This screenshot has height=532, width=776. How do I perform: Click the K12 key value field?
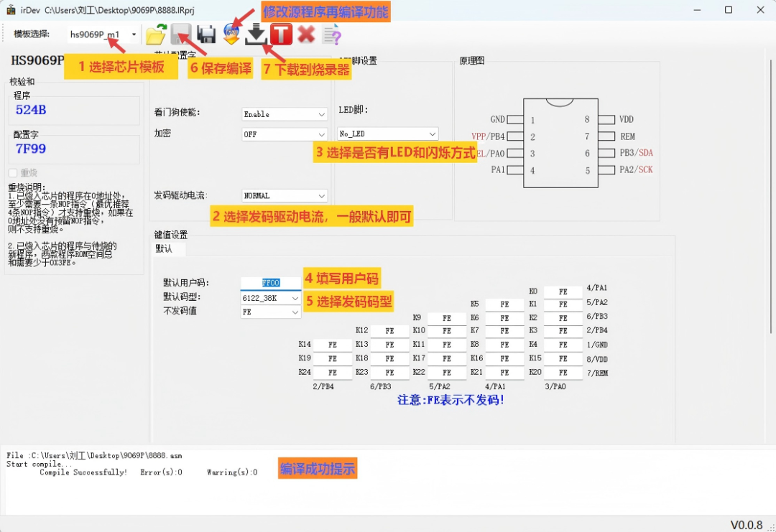[x=389, y=331]
